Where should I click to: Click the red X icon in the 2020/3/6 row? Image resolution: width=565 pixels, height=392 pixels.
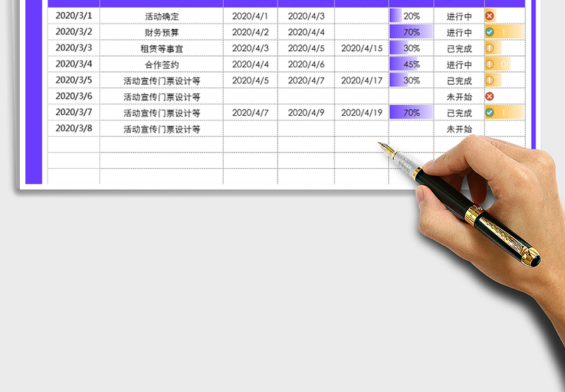(489, 96)
